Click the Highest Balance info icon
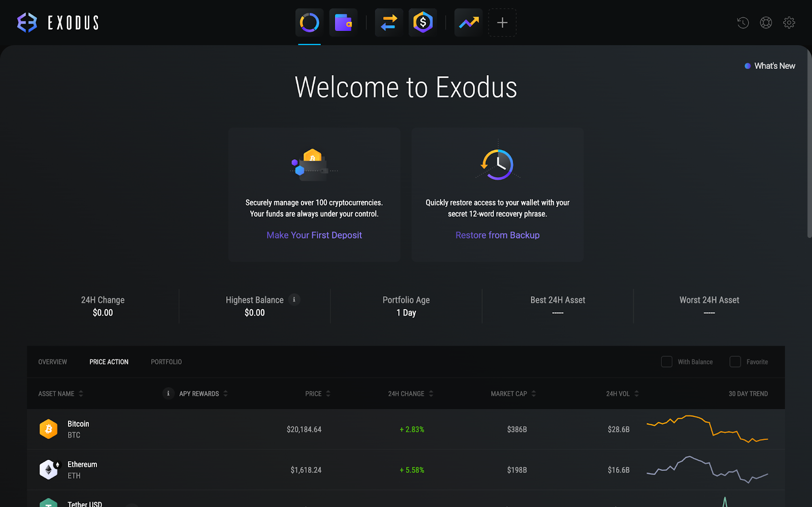This screenshot has width=812, height=507. point(294,300)
